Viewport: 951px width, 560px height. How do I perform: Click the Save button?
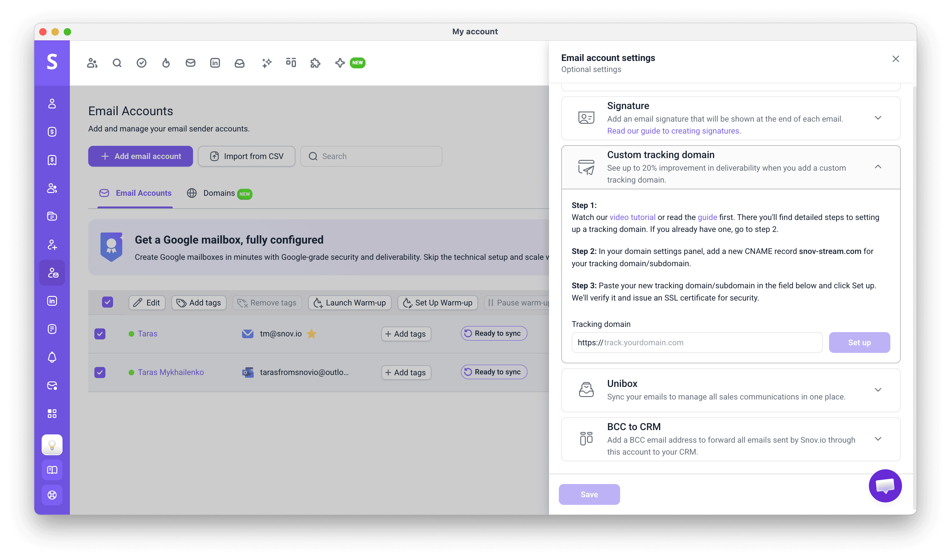click(x=589, y=494)
